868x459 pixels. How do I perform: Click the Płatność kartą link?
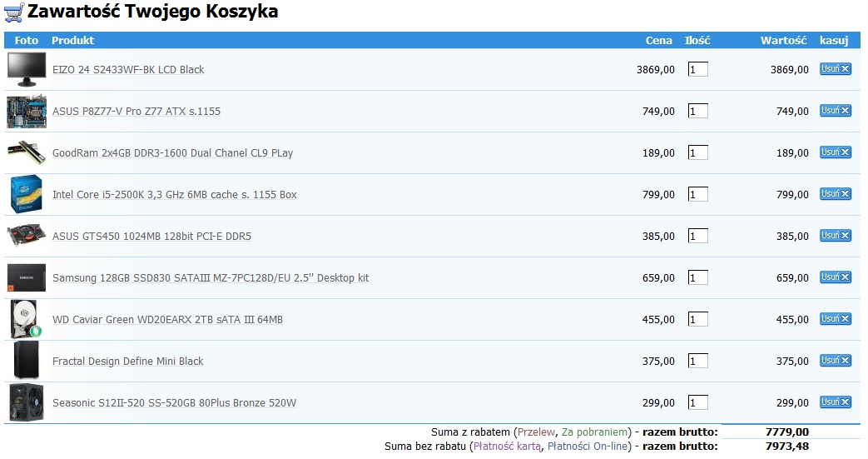pos(507,447)
